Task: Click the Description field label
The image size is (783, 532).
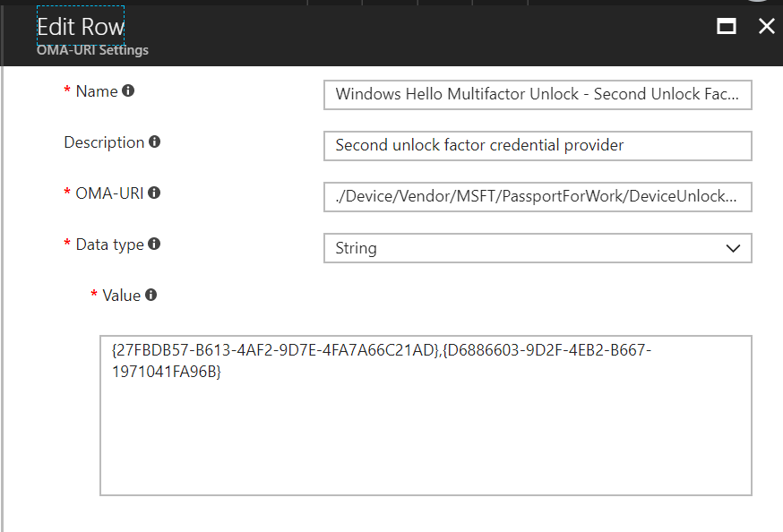Action: [104, 142]
